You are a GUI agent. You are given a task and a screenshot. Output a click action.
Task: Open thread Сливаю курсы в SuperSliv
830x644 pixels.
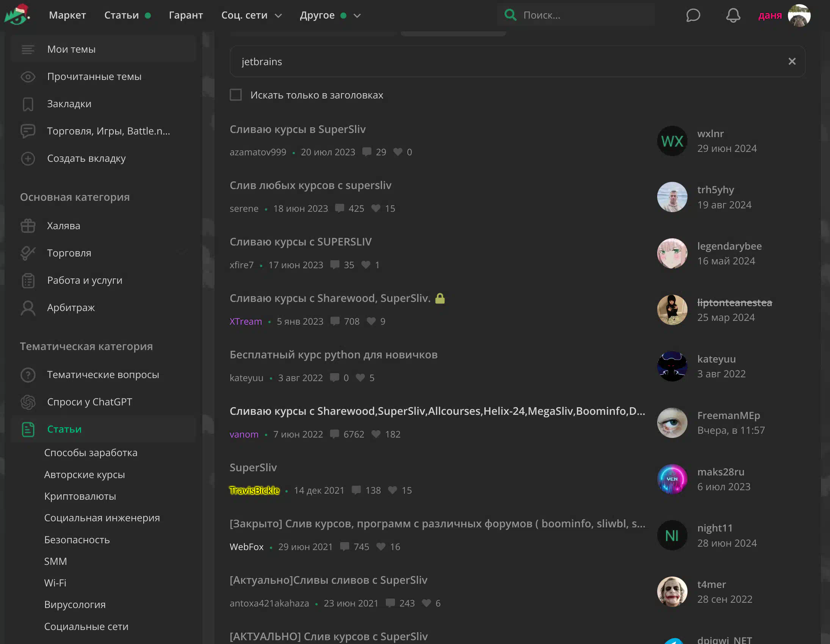click(298, 129)
